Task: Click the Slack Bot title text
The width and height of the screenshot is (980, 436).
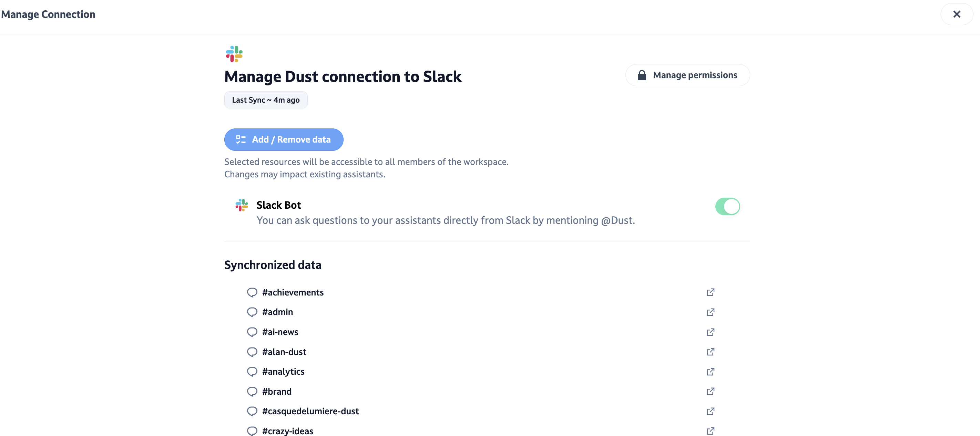Action: (278, 205)
